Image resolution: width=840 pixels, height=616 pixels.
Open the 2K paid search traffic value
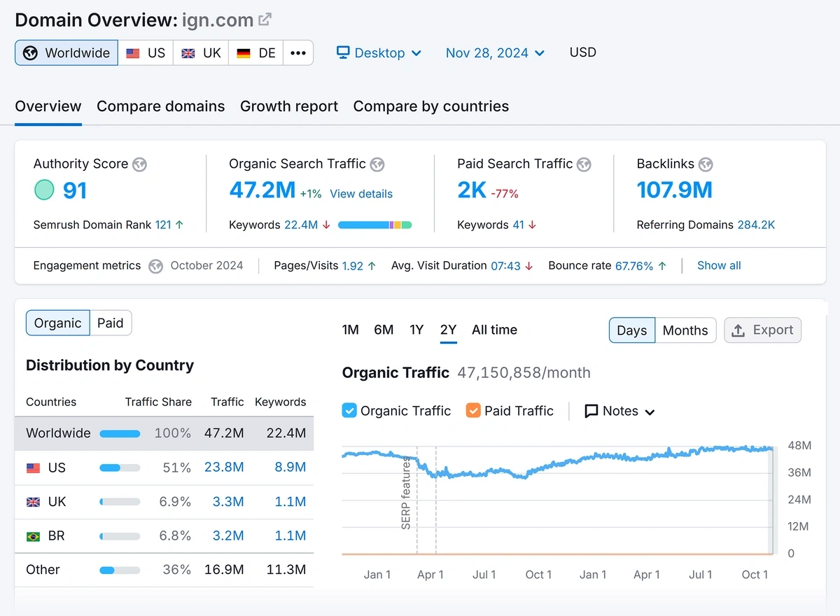pyautogui.click(x=472, y=190)
